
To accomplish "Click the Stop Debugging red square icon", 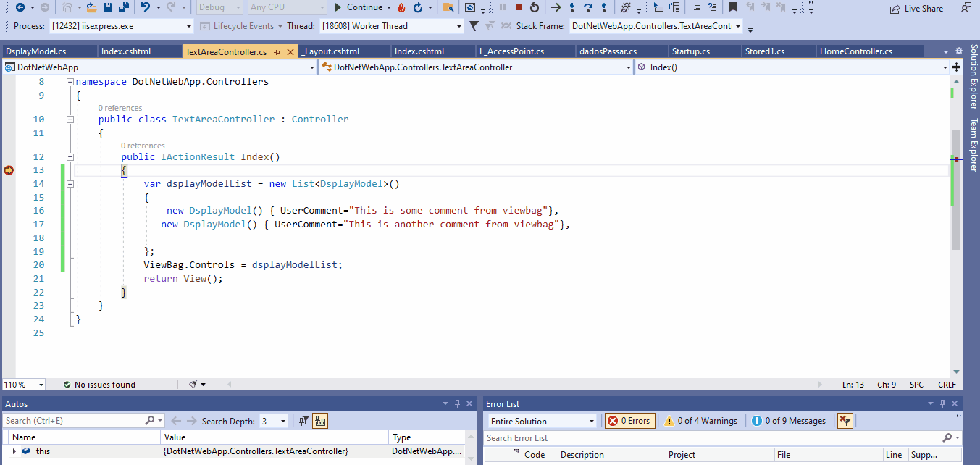I will click(x=518, y=7).
